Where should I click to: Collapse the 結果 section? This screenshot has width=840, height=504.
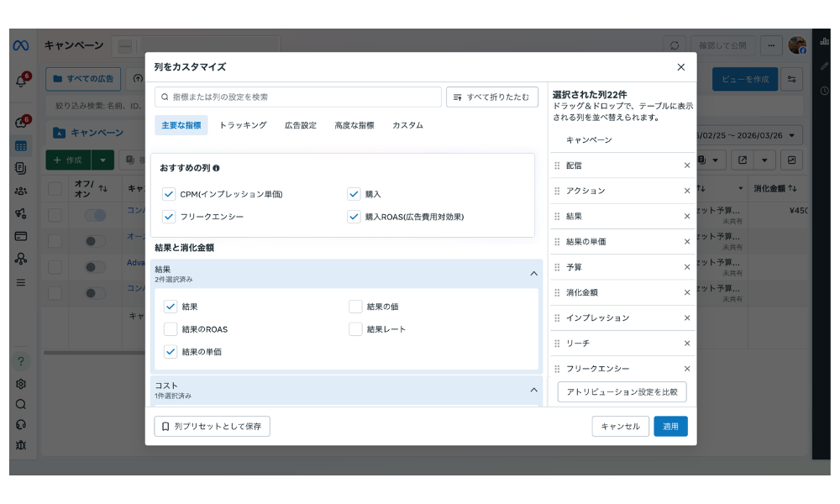tap(533, 273)
